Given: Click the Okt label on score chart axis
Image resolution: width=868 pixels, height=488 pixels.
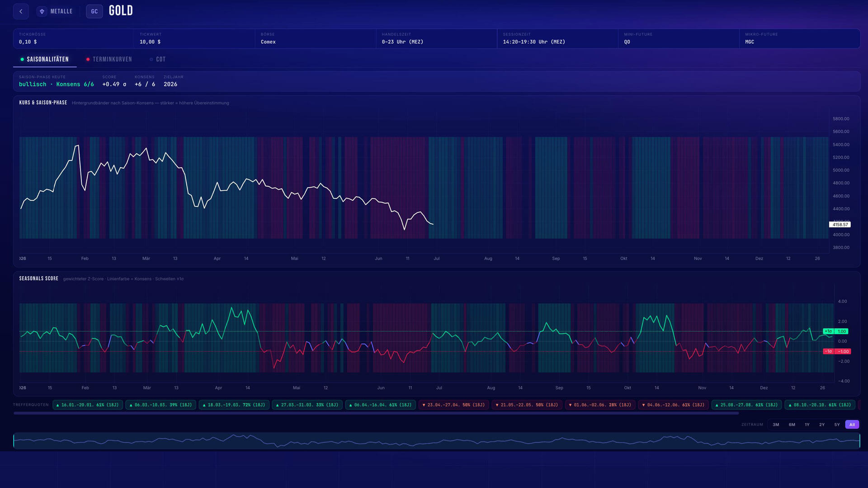Looking at the screenshot, I should coord(627,388).
